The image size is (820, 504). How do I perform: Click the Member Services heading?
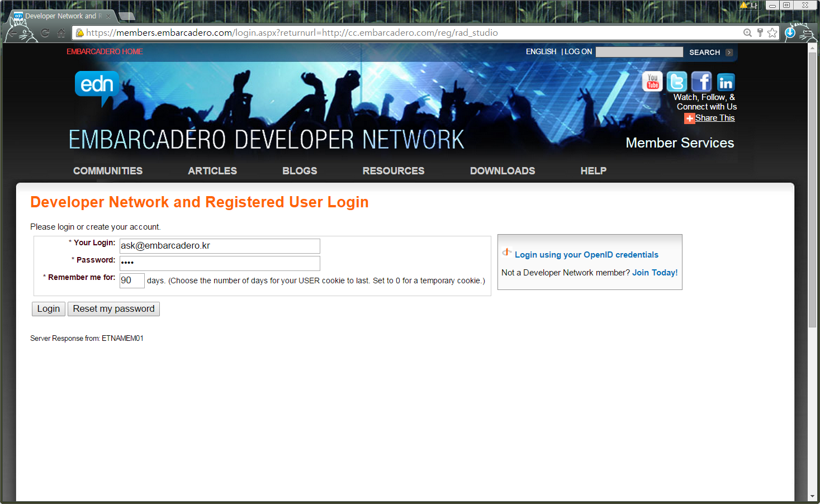click(x=680, y=143)
